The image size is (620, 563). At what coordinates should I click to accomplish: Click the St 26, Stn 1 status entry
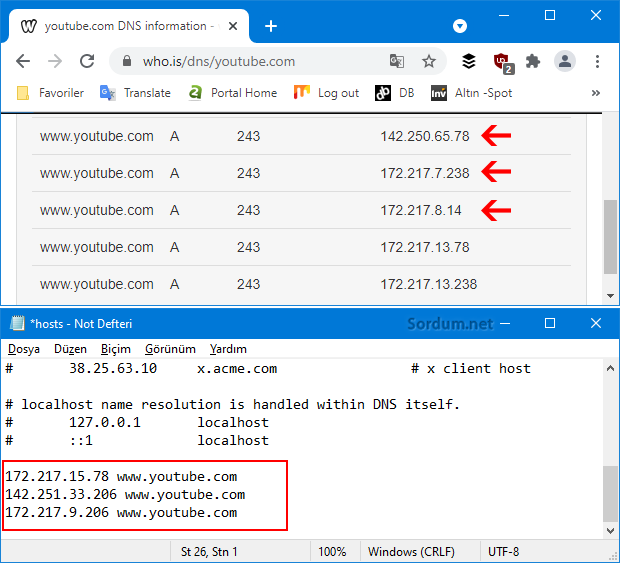pyautogui.click(x=209, y=552)
